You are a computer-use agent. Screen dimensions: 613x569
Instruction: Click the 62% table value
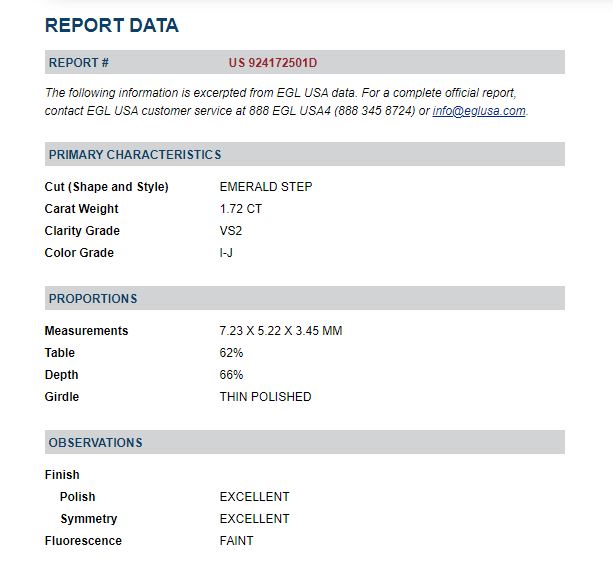[231, 353]
